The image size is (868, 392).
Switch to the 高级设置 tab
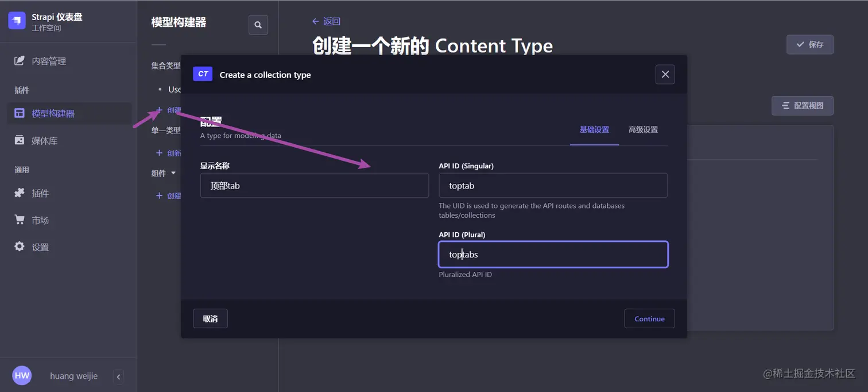[643, 130]
